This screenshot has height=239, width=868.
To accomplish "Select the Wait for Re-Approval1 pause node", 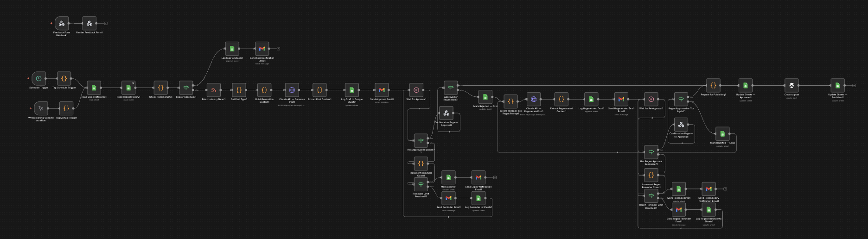I will [651, 99].
